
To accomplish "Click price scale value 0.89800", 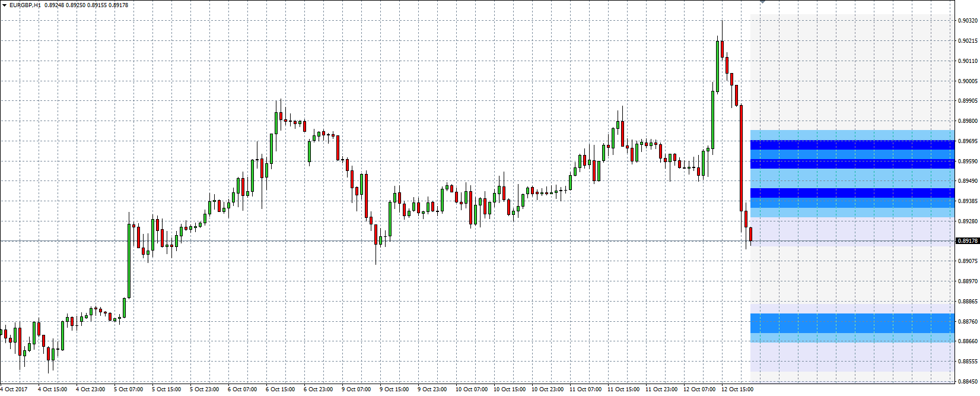I will 968,121.
